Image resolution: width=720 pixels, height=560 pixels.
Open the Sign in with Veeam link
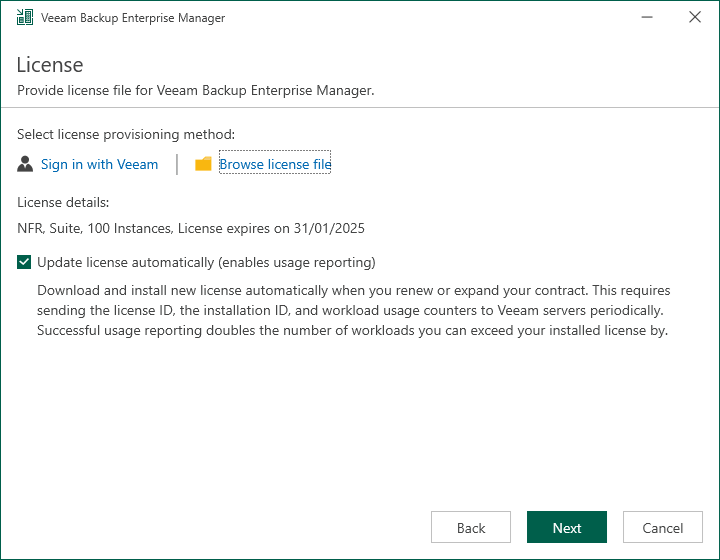[x=99, y=164]
